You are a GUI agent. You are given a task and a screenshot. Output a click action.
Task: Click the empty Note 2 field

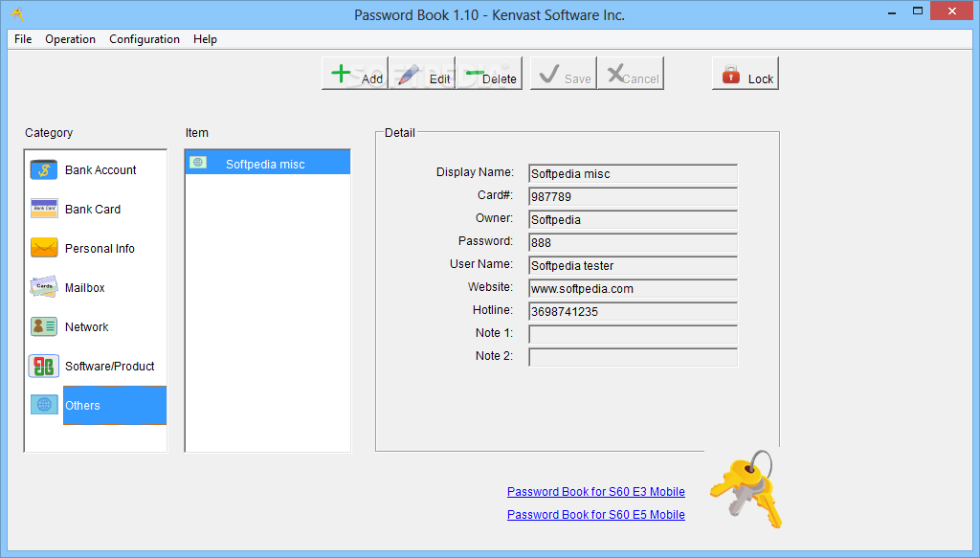[633, 357]
